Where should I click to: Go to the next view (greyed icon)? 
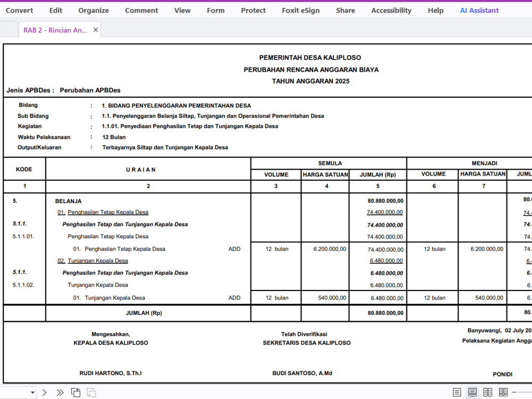pos(92,393)
